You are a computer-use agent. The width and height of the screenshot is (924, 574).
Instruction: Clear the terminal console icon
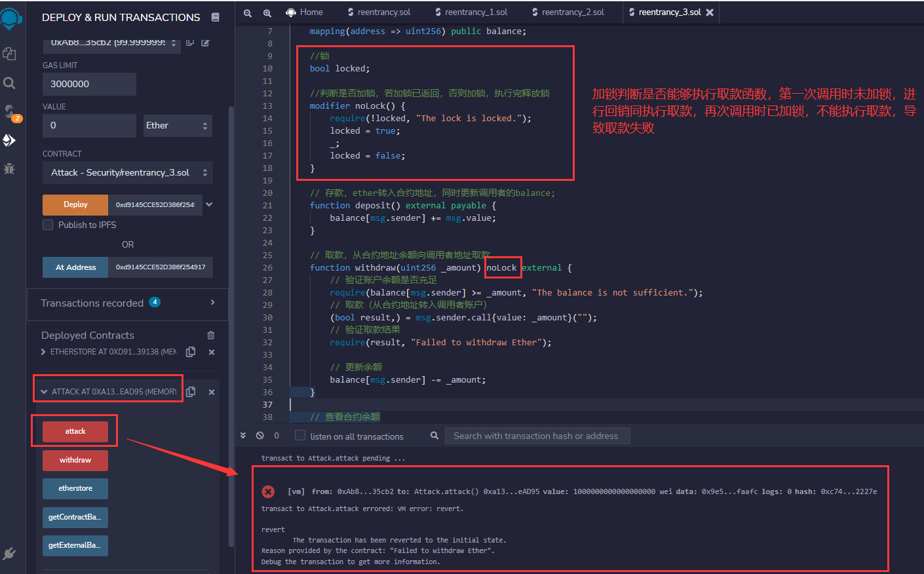(x=260, y=436)
